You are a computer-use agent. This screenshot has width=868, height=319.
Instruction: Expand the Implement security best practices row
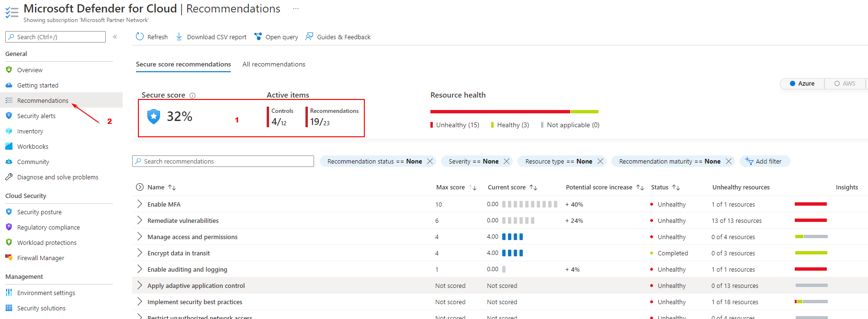click(x=139, y=301)
